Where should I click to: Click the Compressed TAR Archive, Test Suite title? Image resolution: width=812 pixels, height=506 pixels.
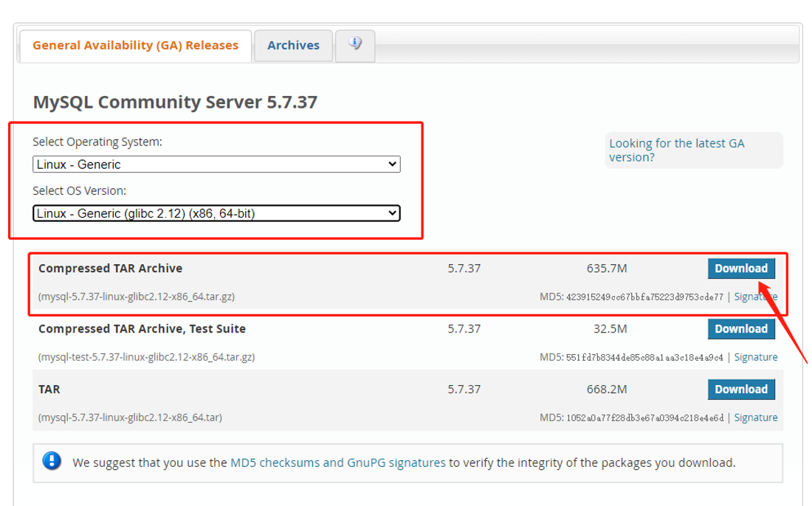(142, 329)
